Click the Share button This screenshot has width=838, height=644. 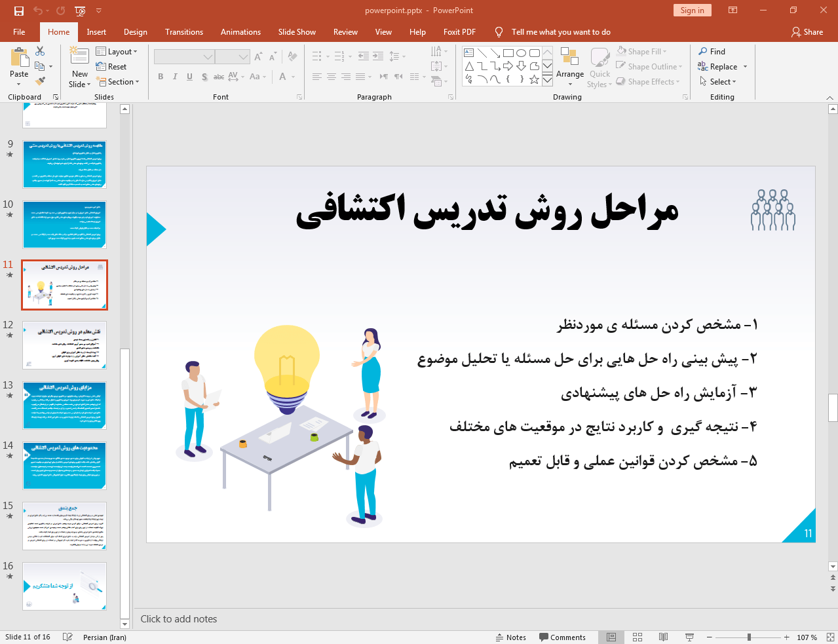coord(807,31)
